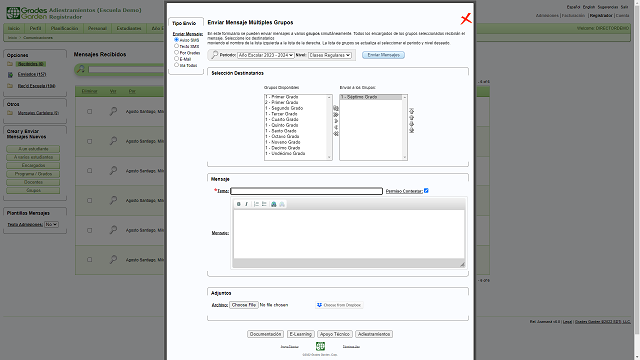Open the Periodo Año Escolar dropdown
Image resolution: width=640 pixels, height=360 pixels.
click(266, 55)
